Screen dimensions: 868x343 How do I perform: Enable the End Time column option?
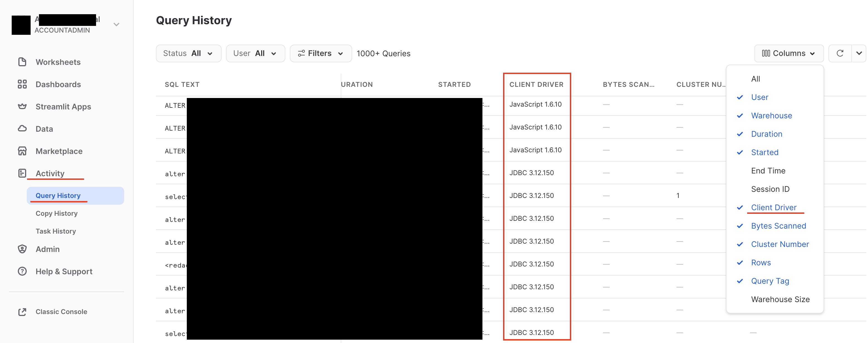coord(768,171)
